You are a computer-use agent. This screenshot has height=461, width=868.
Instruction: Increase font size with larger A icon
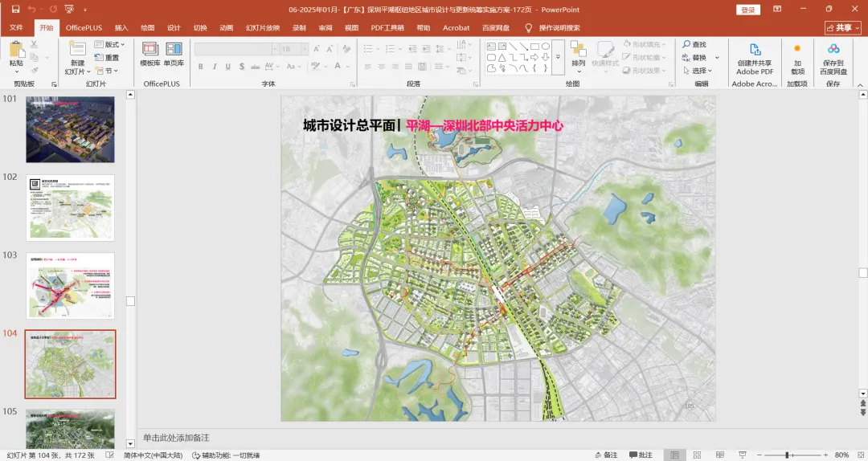click(x=316, y=49)
